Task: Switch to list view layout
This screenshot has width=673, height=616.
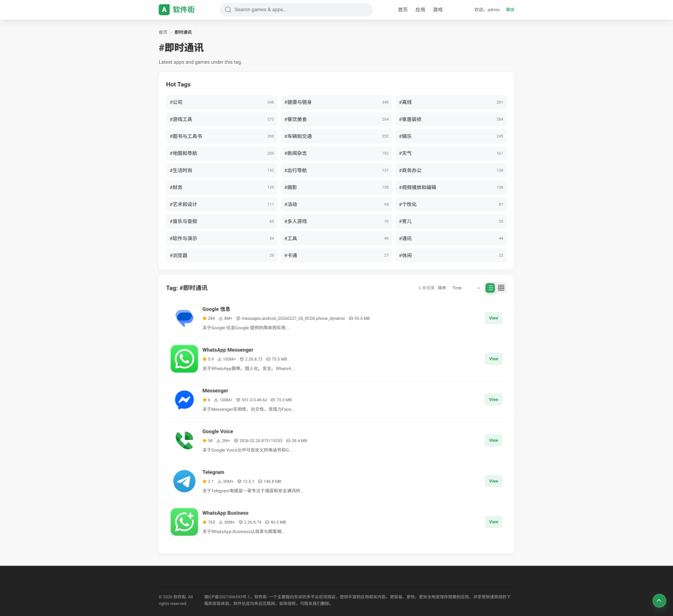Action: point(490,288)
